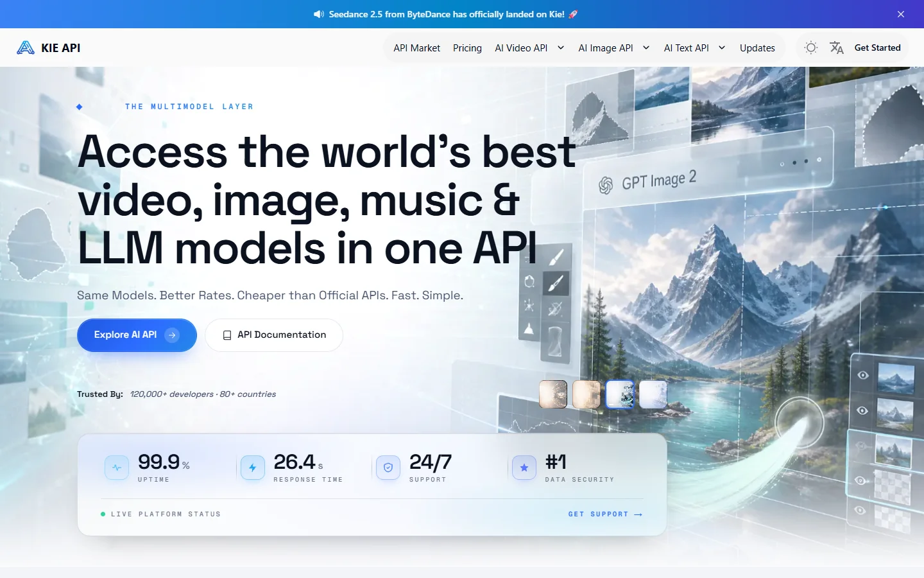This screenshot has width=924, height=578.
Task: Click the data security star icon
Action: pos(524,468)
